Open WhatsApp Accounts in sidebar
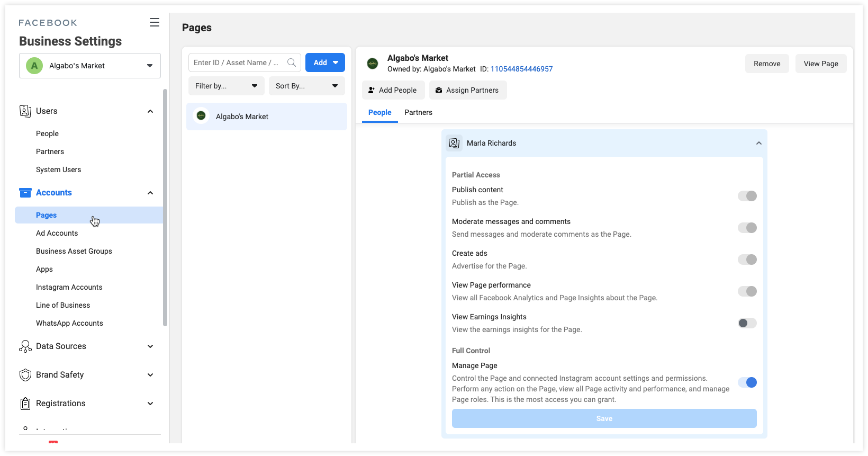Screen dimensions: 868x456 [69, 323]
